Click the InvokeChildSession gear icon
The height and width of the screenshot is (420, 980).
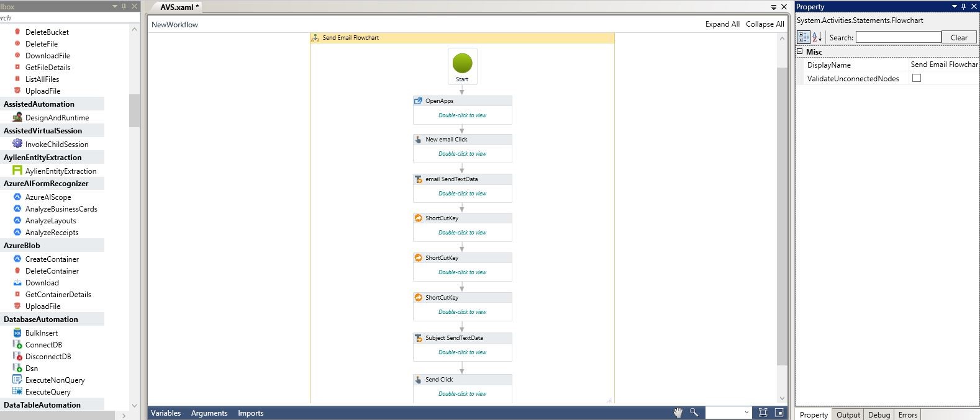point(17,143)
